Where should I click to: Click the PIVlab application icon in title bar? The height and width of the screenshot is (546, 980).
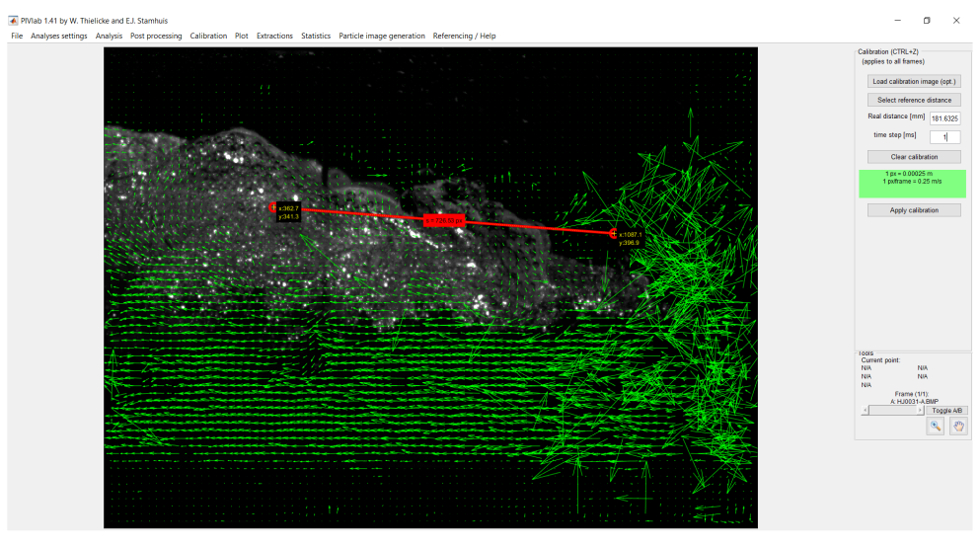tap(13, 20)
